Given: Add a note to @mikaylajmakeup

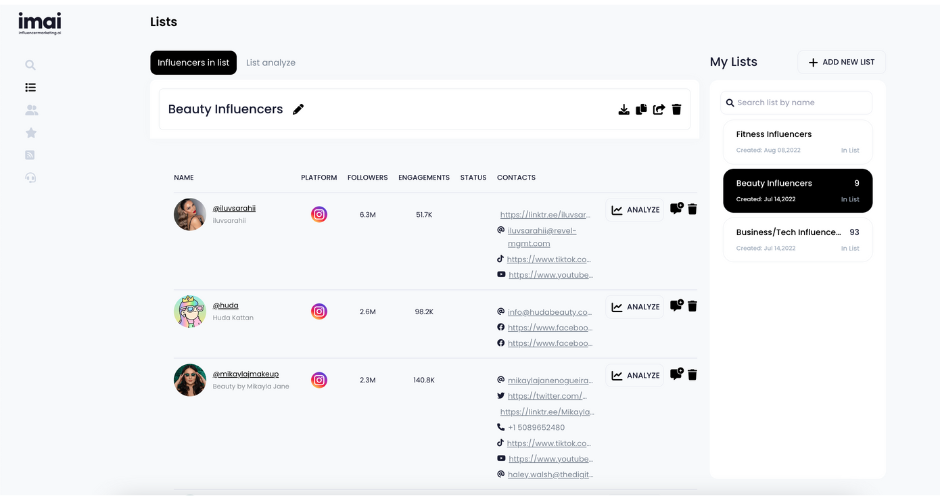Looking at the screenshot, I should pyautogui.click(x=676, y=374).
